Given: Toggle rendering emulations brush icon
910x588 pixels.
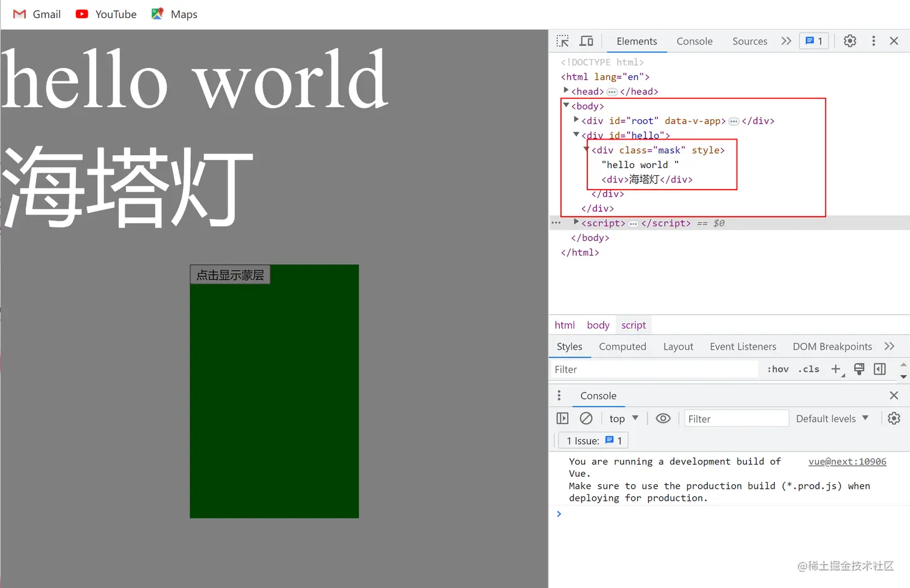Looking at the screenshot, I should click(859, 370).
